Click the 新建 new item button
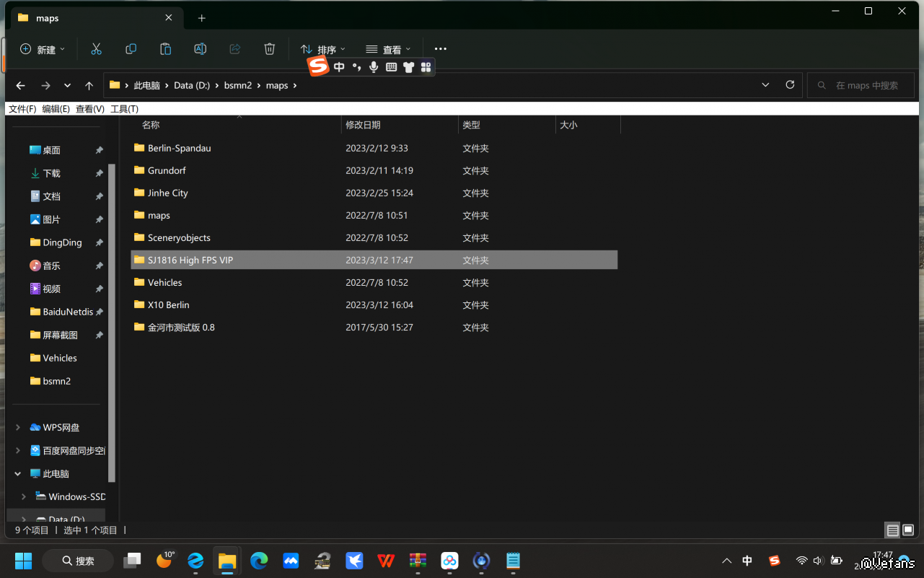Image resolution: width=924 pixels, height=578 pixels. pyautogui.click(x=42, y=49)
